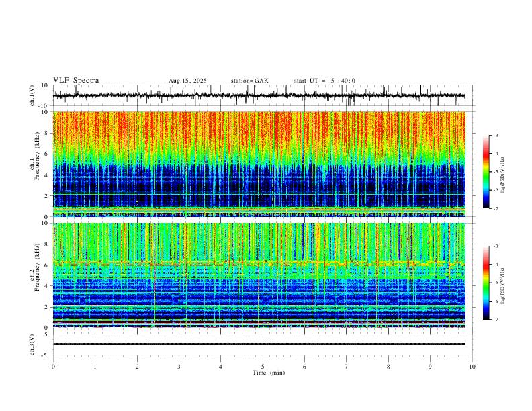532x411 pixels.
Task: Click the ch.2 PSD color scale bar
Action: 486,283
